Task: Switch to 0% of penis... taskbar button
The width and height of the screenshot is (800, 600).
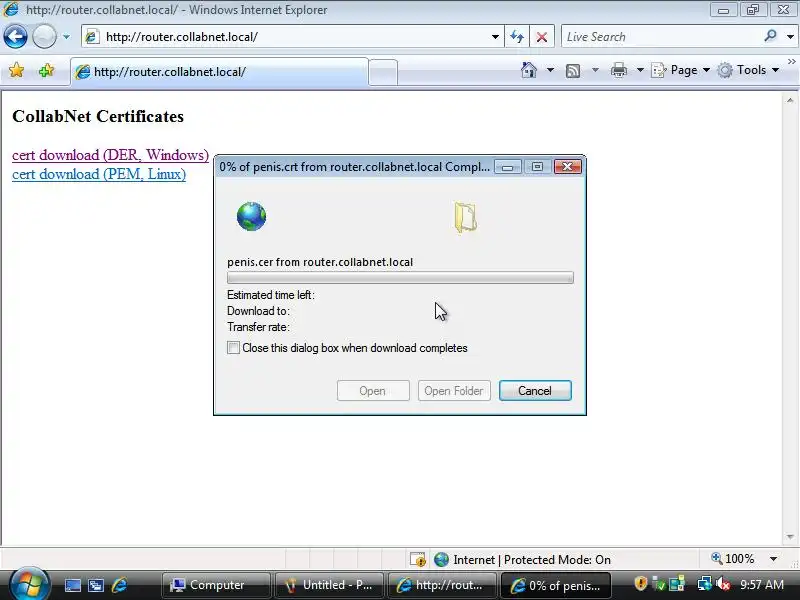Action: (x=556, y=585)
